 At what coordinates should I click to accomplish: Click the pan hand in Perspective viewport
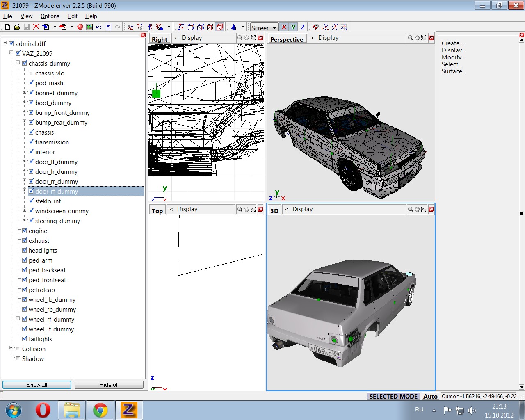tap(417, 38)
